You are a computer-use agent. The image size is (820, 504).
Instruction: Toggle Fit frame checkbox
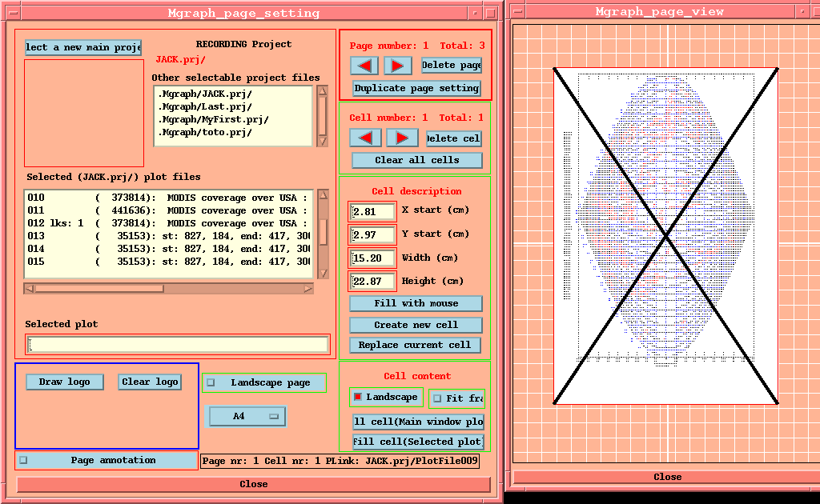(x=437, y=398)
